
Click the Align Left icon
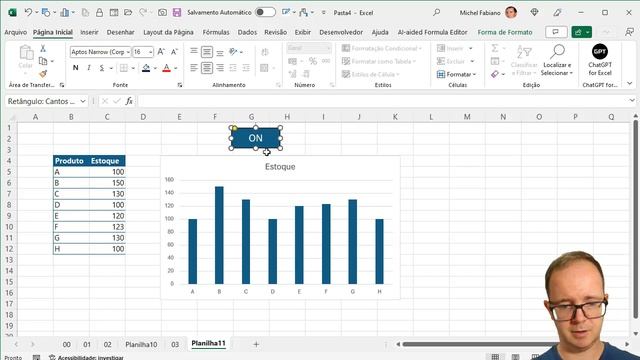(194, 68)
